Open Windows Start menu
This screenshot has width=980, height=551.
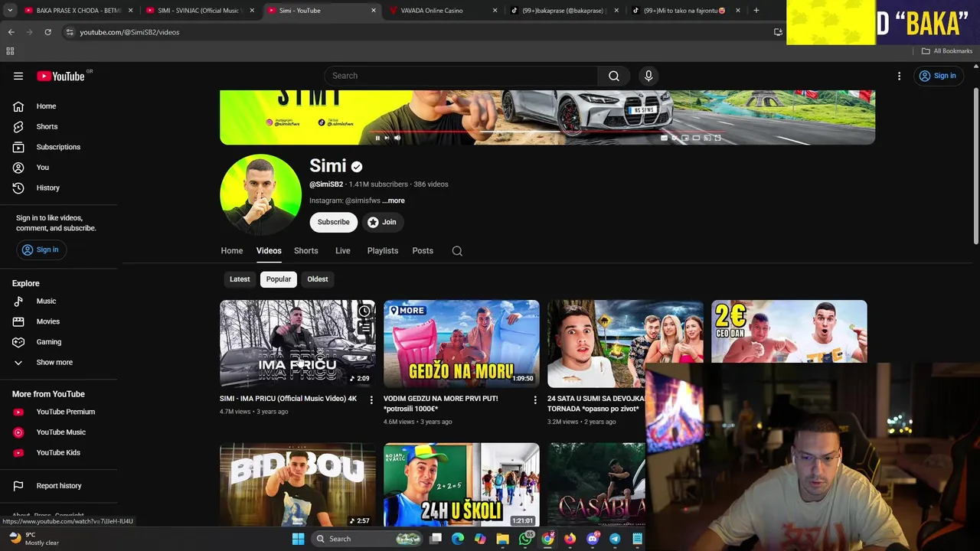click(298, 539)
